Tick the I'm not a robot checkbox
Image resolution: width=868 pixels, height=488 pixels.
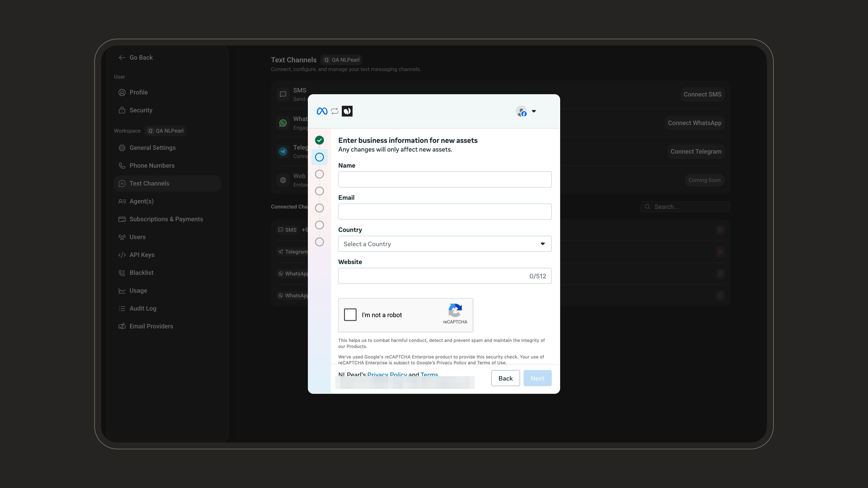click(350, 314)
